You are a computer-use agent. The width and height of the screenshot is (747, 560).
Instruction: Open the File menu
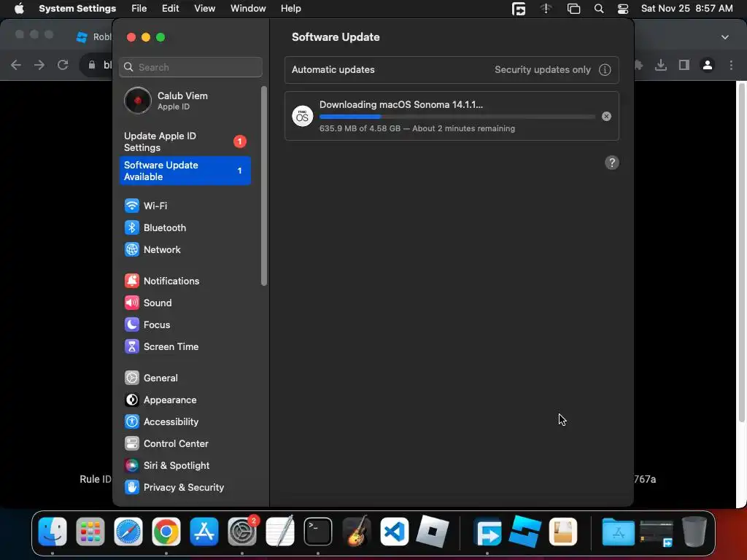point(139,9)
